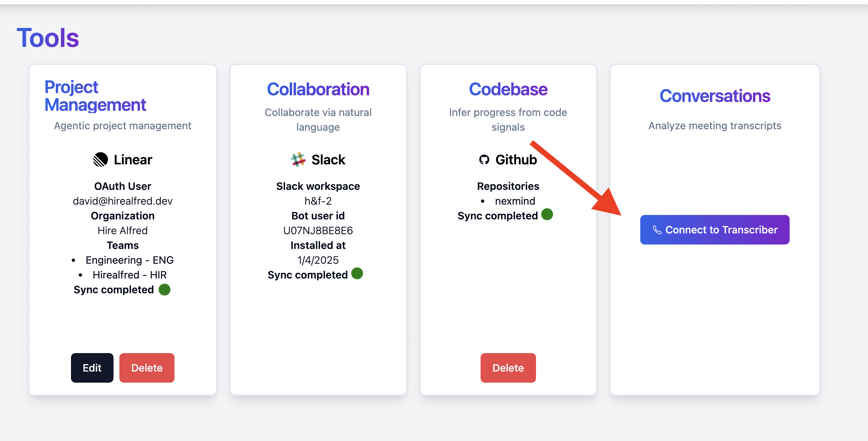Select the Project Management card title
This screenshot has width=868, height=441.
(x=95, y=96)
